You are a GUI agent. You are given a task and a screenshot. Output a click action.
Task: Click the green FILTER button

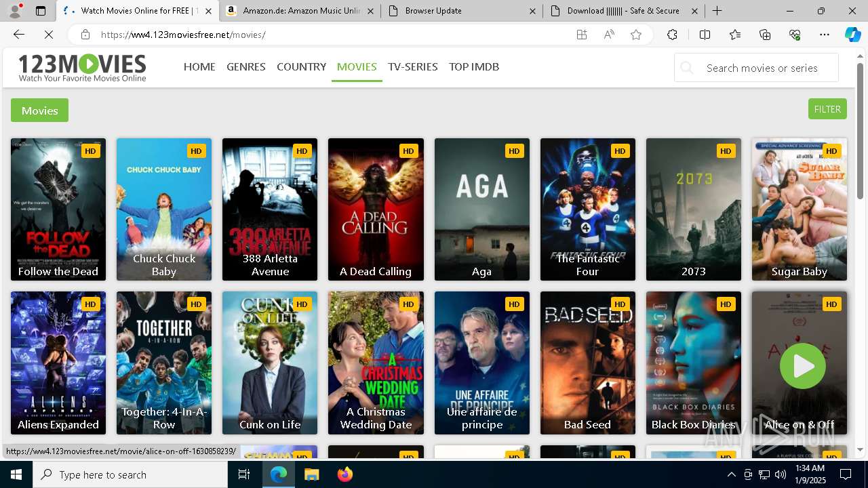pyautogui.click(x=827, y=109)
